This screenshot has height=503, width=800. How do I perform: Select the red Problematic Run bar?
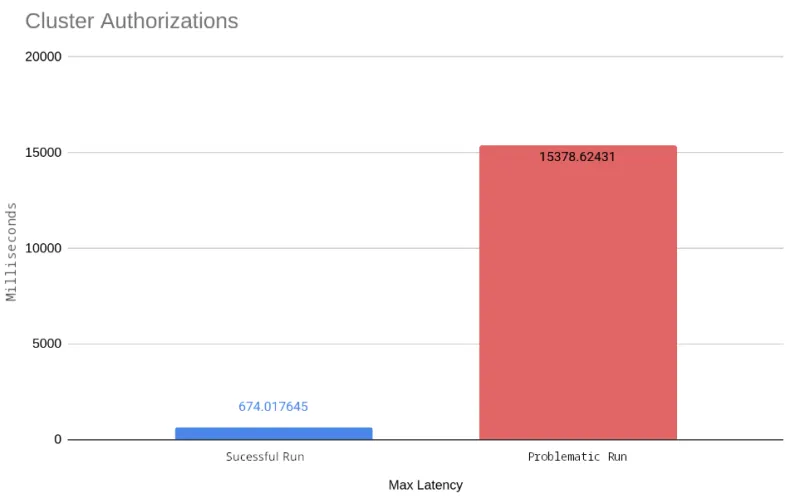(x=577, y=300)
